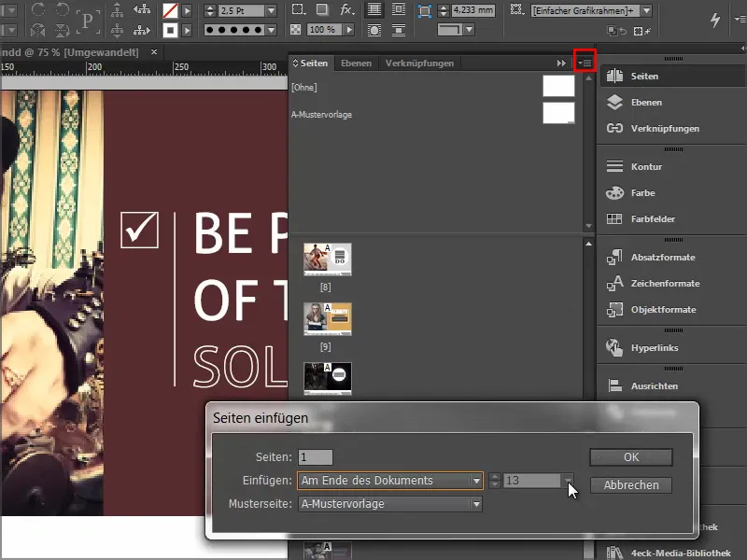Switch to the Ebenen tab
The image size is (747, 560).
coord(356,63)
